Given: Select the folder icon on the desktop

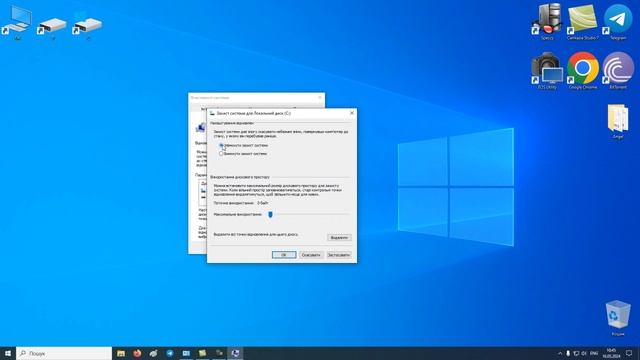Looking at the screenshot, I should pos(618,121).
